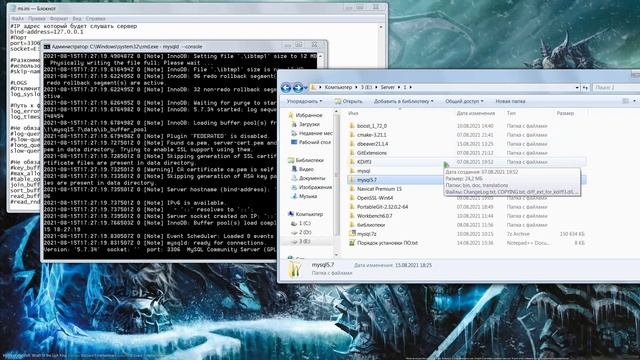The image size is (640, 360).
Task: Change the Explorer view mode icon
Action: (625, 101)
